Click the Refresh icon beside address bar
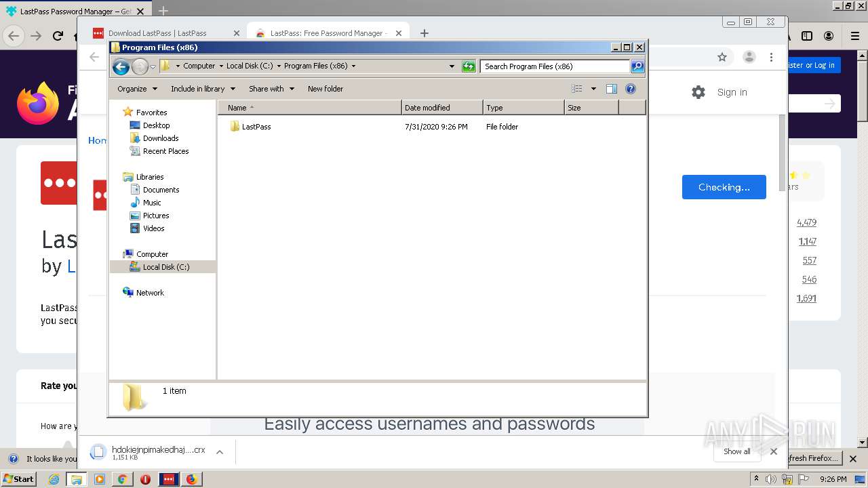This screenshot has height=488, width=868. coord(469,66)
